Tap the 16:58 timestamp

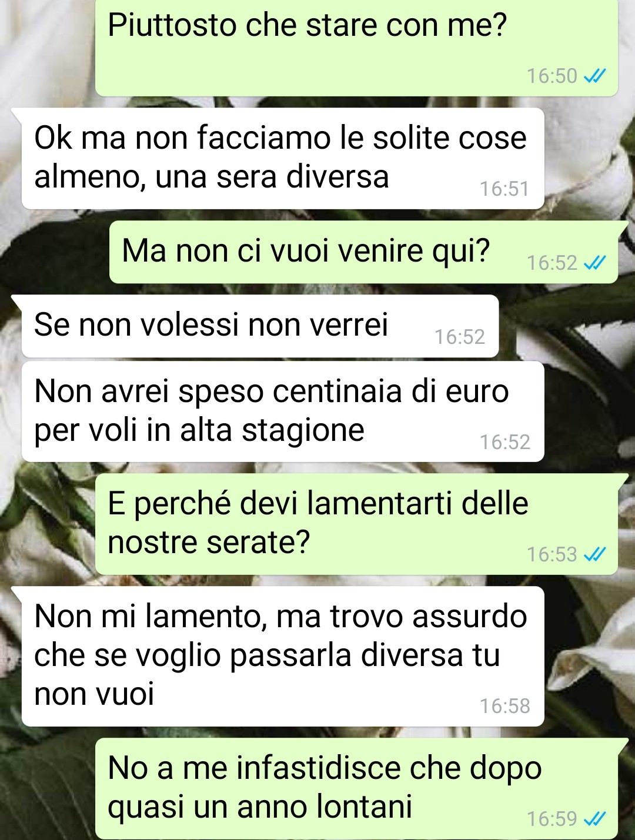504,706
